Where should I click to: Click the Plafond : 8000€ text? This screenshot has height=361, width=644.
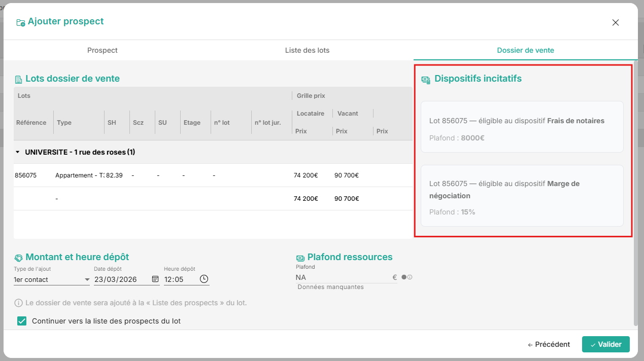(x=457, y=137)
